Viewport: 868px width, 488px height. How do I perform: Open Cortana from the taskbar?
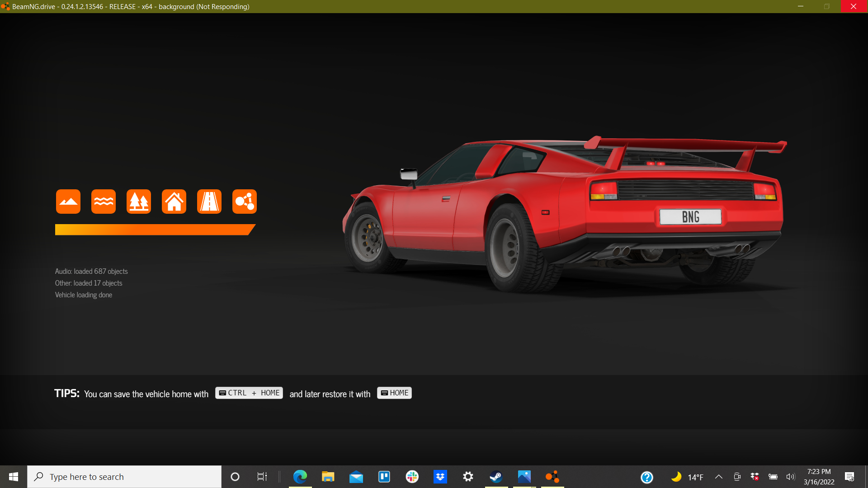click(235, 477)
